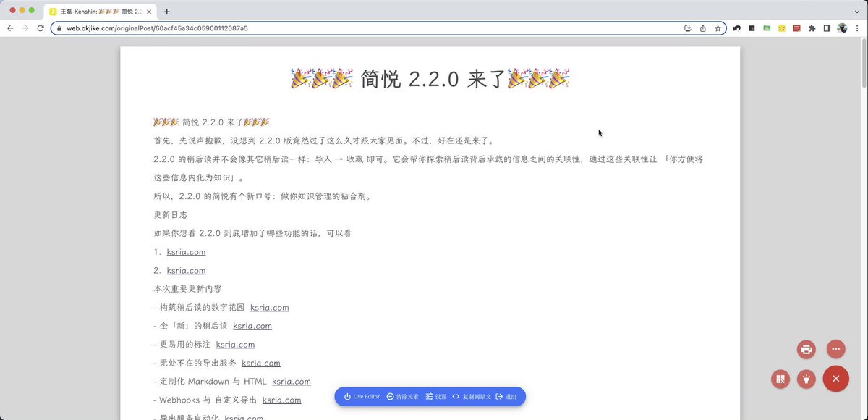
Task: Click the browser forward arrow
Action: point(25,28)
